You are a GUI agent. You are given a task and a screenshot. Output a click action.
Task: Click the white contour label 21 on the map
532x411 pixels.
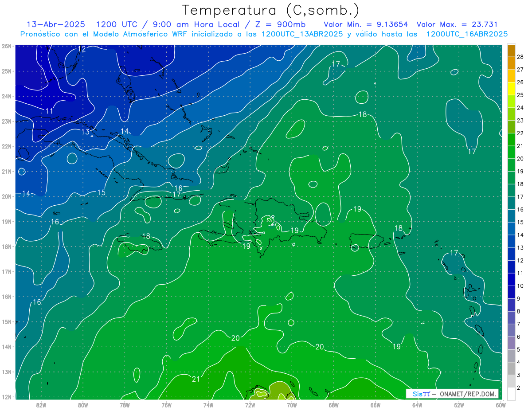(x=196, y=379)
